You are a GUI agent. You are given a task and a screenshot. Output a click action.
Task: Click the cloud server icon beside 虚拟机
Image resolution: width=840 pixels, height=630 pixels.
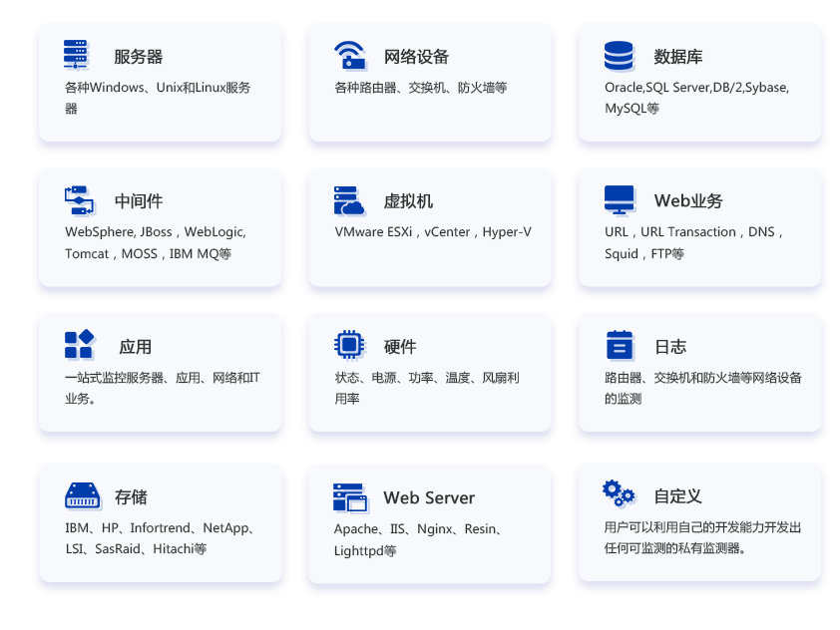tap(349, 200)
